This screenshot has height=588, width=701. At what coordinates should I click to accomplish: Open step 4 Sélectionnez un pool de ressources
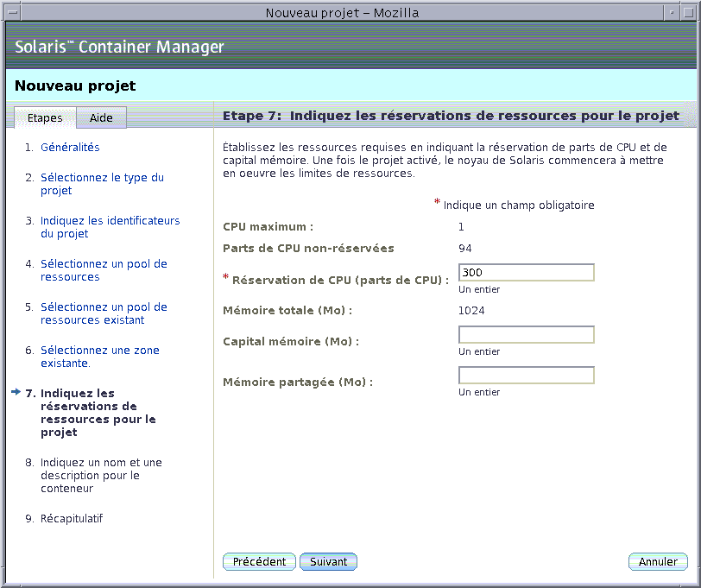pyautogui.click(x=104, y=270)
